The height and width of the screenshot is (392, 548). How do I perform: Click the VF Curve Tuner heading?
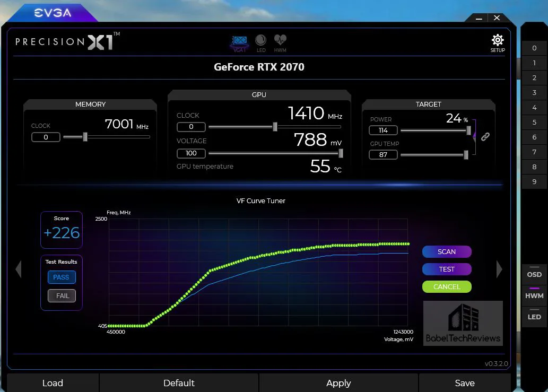(260, 201)
